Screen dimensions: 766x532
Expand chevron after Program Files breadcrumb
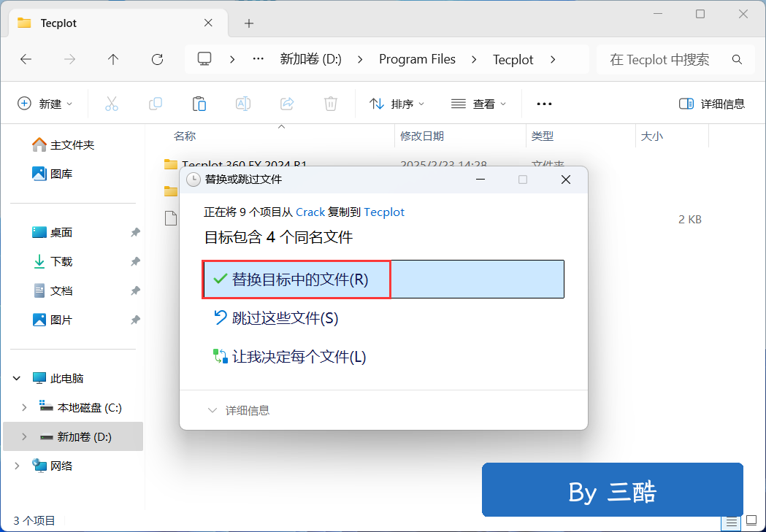(x=474, y=60)
